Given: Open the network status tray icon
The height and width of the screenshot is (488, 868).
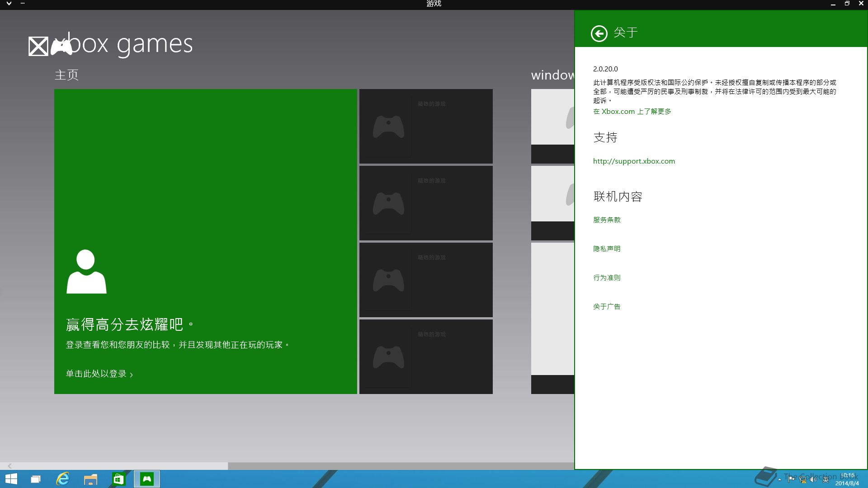Looking at the screenshot, I should coord(802,479).
